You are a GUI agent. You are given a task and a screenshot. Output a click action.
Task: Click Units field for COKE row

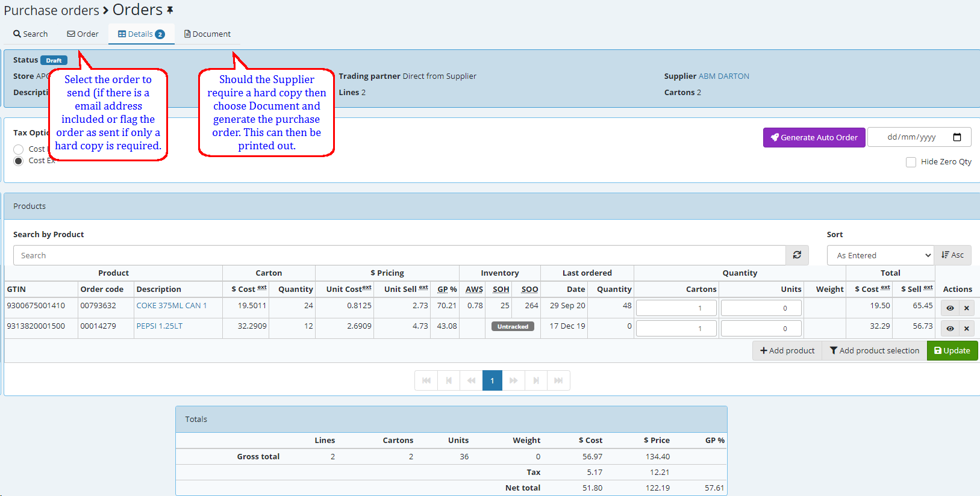[761, 308]
